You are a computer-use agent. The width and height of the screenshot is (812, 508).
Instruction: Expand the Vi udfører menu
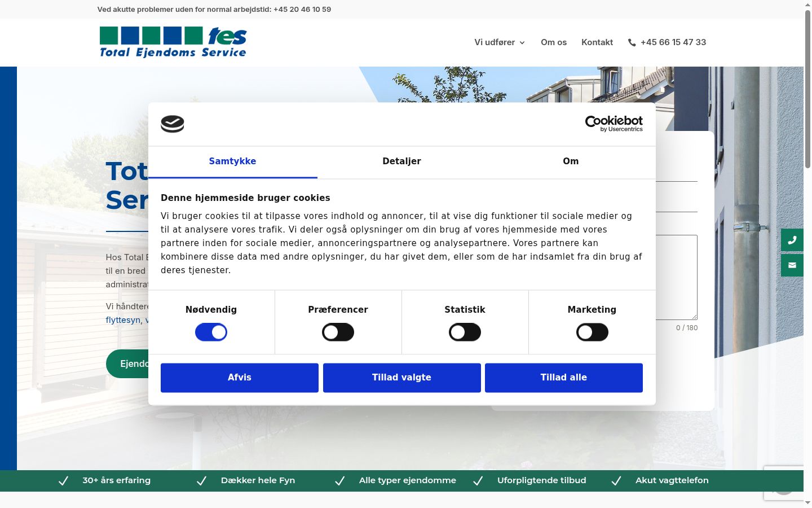[500, 42]
